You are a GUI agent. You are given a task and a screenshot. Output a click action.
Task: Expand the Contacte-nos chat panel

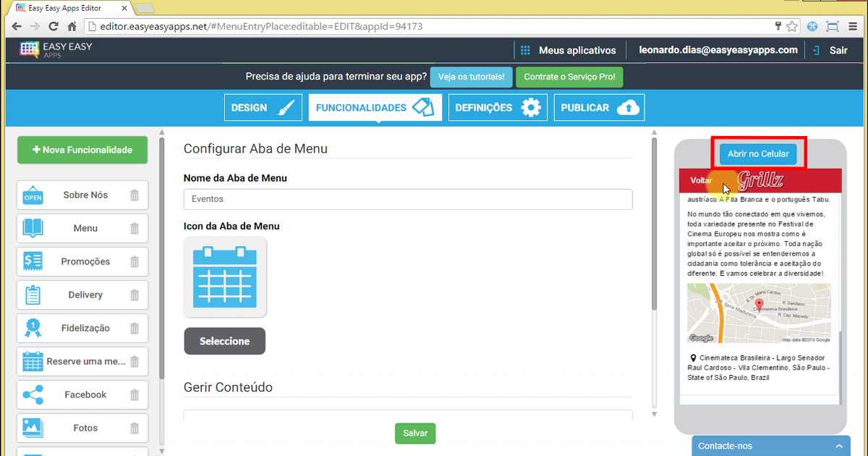(x=771, y=446)
